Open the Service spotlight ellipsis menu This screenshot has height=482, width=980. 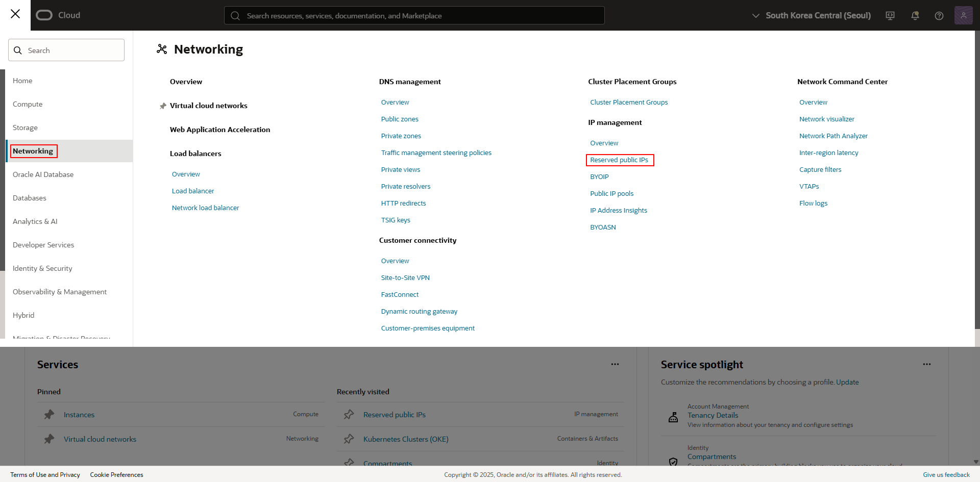click(926, 364)
